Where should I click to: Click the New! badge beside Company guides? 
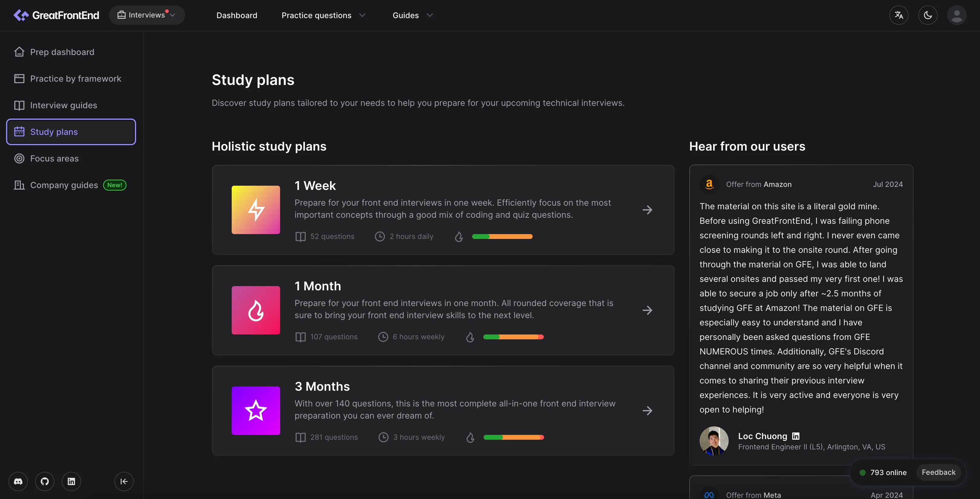(x=115, y=185)
